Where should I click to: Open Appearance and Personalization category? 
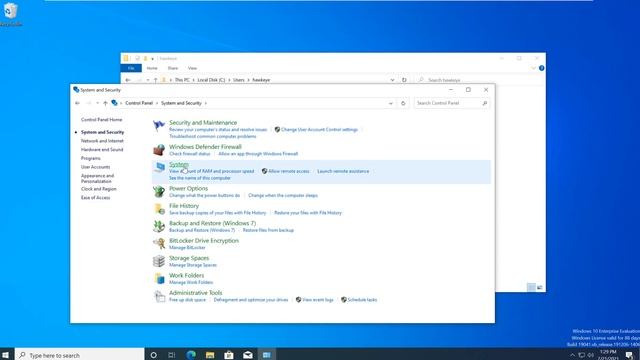98,178
